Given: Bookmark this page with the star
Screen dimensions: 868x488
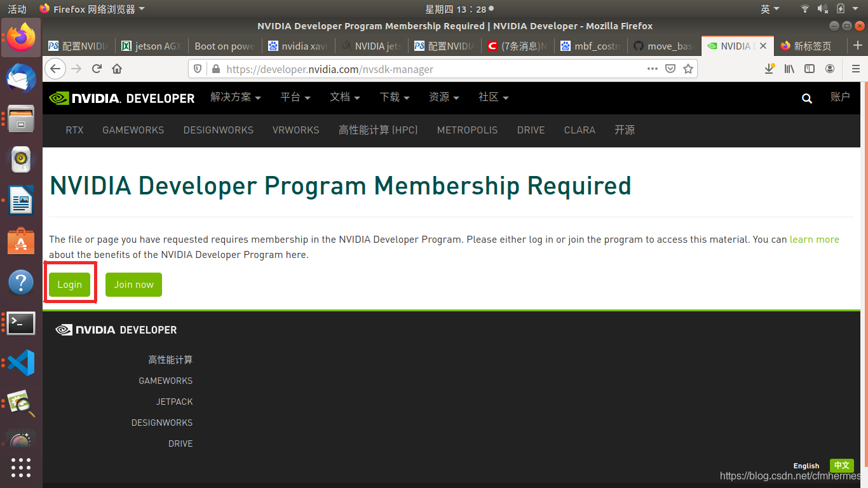Looking at the screenshot, I should coord(688,69).
